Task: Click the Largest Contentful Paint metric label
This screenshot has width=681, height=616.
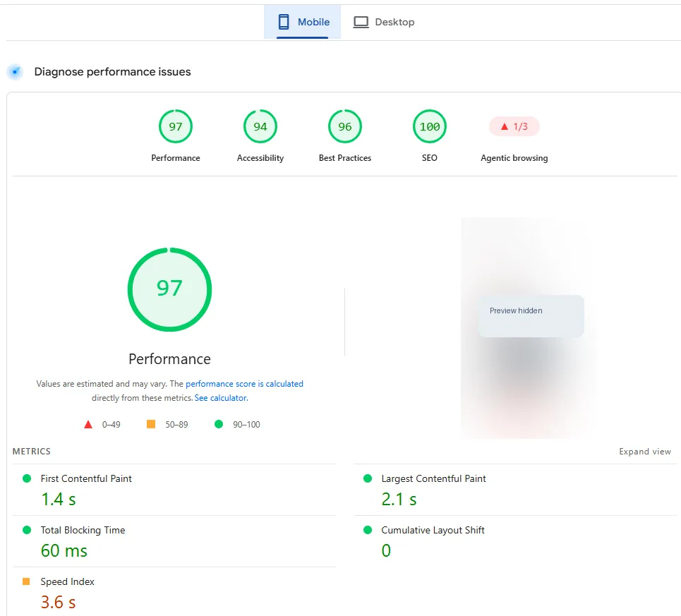Action: [433, 478]
